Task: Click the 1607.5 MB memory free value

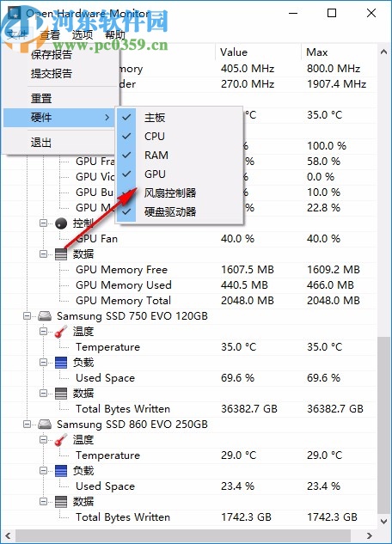Action: coord(248,270)
